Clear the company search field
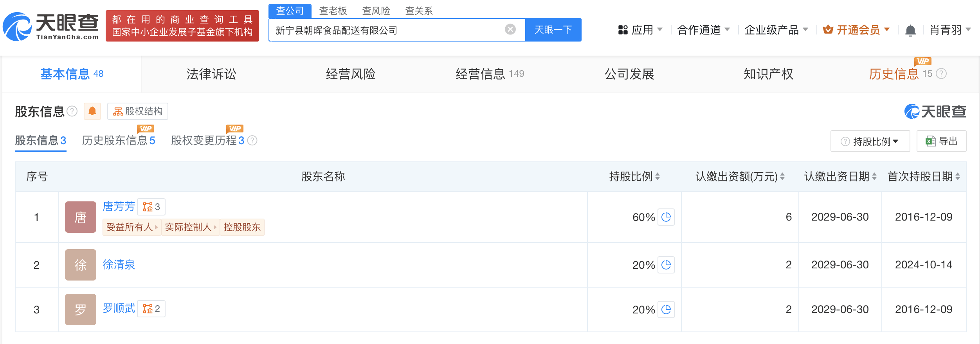 510,29
